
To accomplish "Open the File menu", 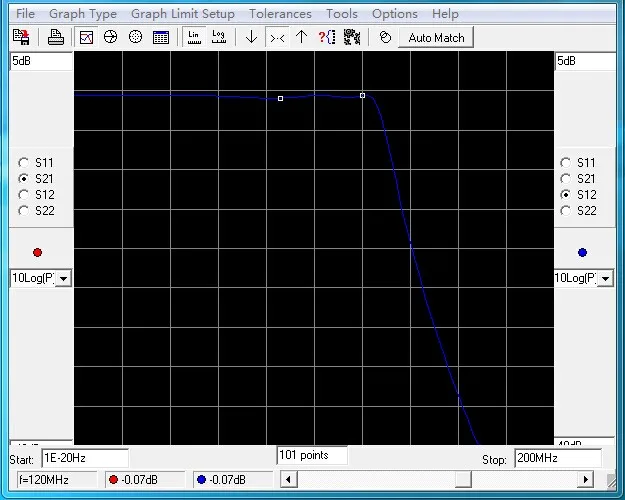I will pyautogui.click(x=25, y=14).
